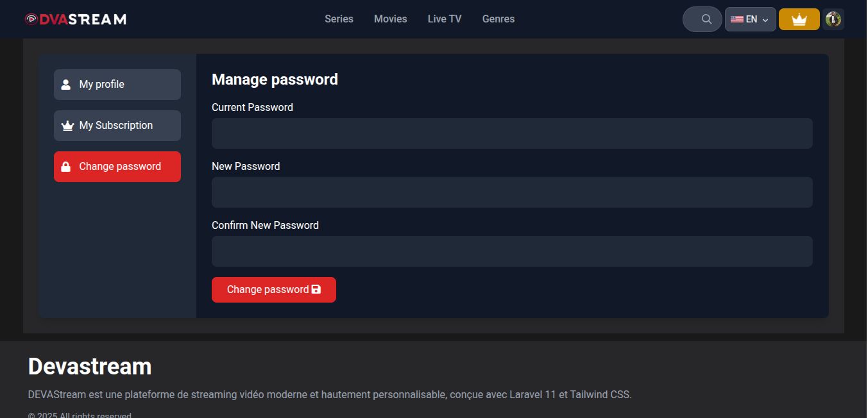Click the DVAStream logo
This screenshot has width=868, height=418.
[x=76, y=19]
